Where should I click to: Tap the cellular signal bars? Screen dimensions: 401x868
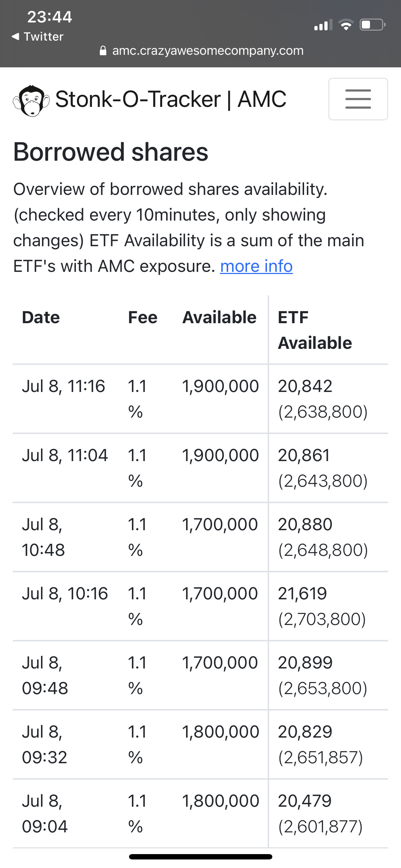click(x=323, y=25)
